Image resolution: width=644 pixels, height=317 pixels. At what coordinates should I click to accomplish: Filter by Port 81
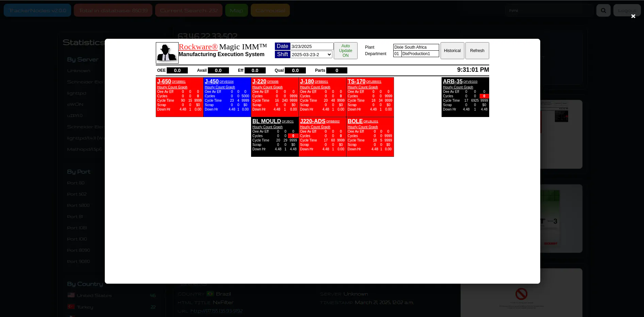(75, 217)
